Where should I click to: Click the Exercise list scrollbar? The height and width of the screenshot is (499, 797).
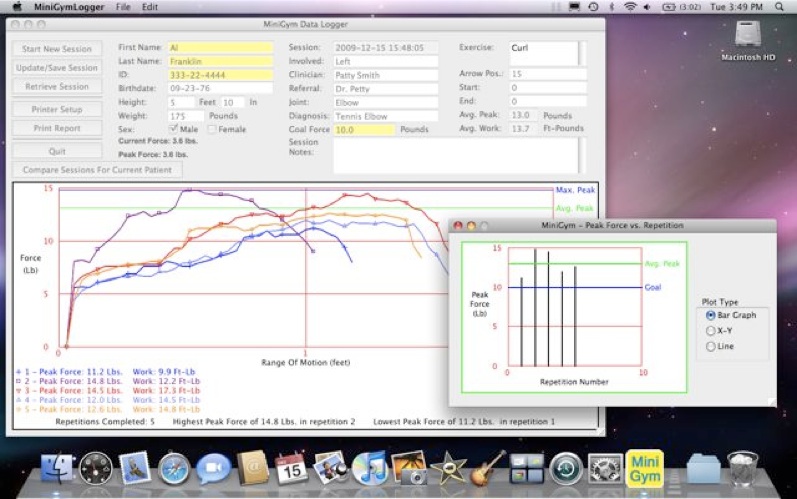point(583,53)
